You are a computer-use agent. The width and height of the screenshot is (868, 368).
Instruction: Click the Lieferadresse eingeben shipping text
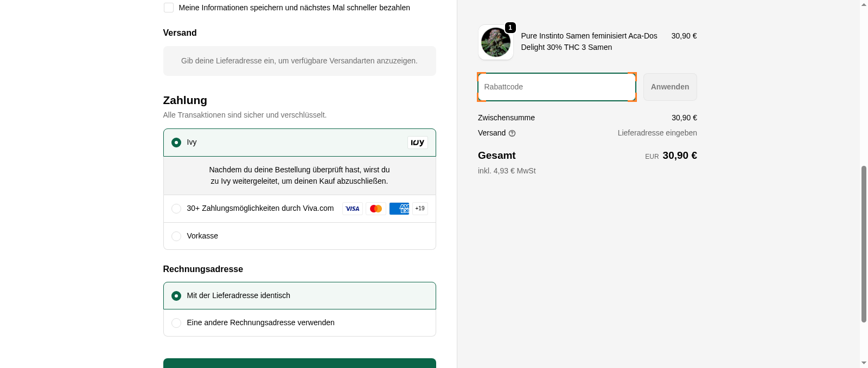coord(656,133)
